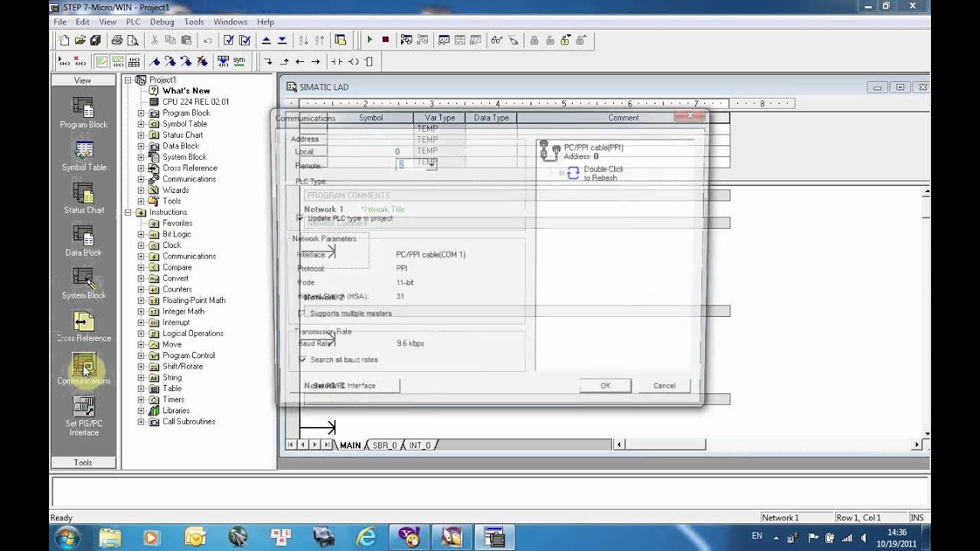Enable 'Supports multiple masters' checkbox
Viewport: 980px width, 551px height.
[x=302, y=313]
